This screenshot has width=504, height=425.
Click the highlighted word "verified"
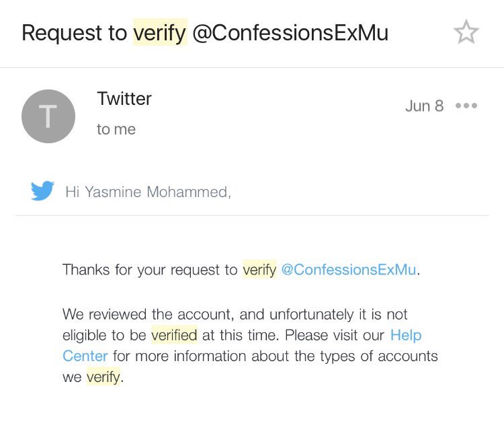pyautogui.click(x=174, y=335)
